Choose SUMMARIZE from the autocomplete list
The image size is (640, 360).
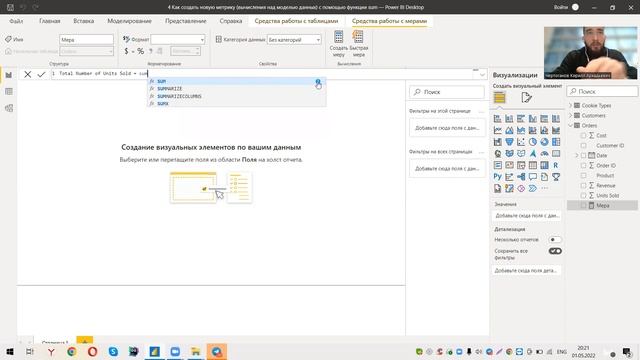(x=237, y=89)
